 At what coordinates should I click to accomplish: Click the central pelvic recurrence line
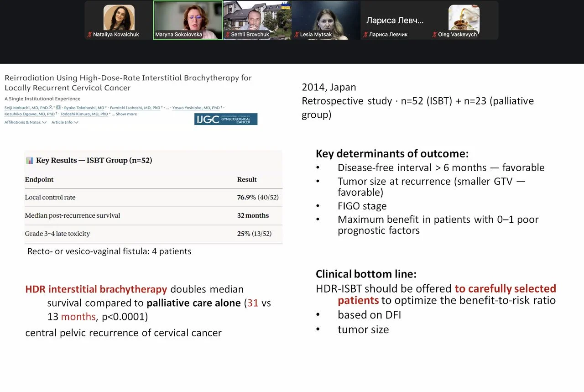pyautogui.click(x=123, y=333)
